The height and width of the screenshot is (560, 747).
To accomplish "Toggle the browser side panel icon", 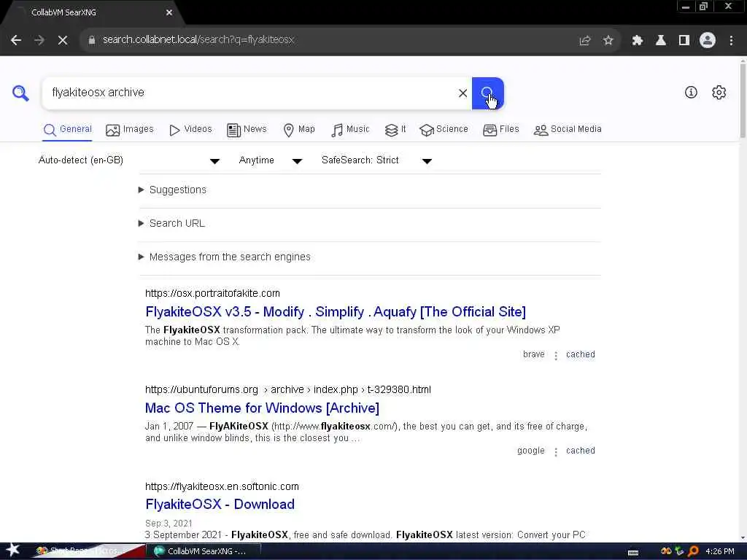I will 684,41.
